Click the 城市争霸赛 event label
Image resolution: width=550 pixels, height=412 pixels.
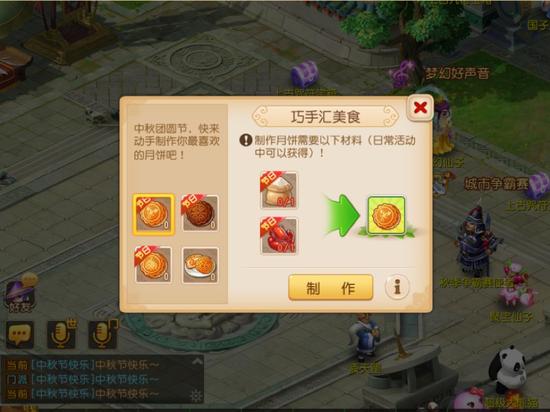pos(496,184)
